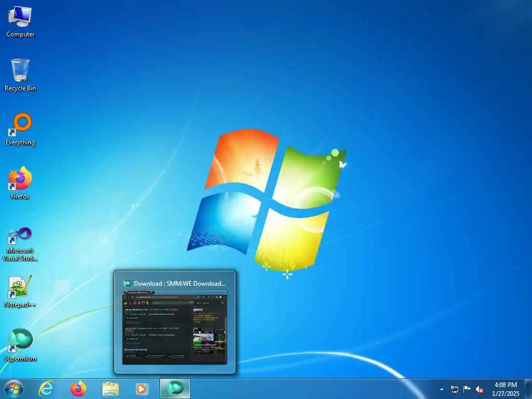Viewport: 532px width, 399px height.
Task: Click the Download : SMM:WE preview title
Action: click(x=180, y=283)
